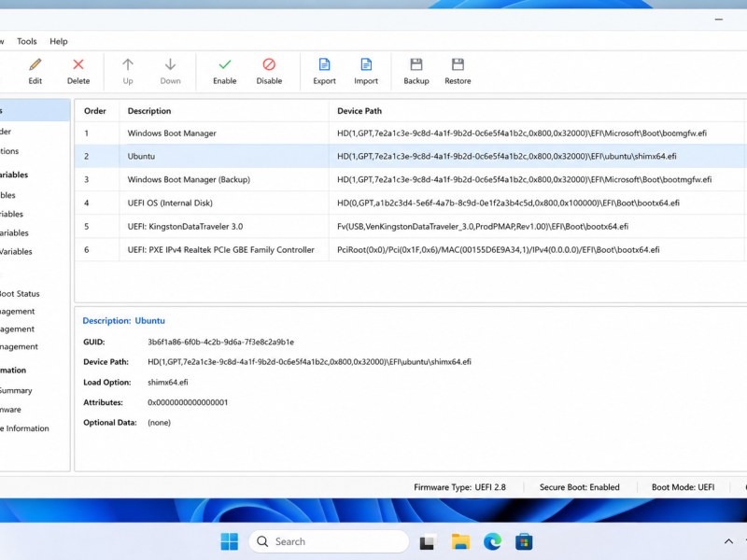The width and height of the screenshot is (747, 560).
Task: Open Microsoft Store from the taskbar
Action: pos(524,542)
